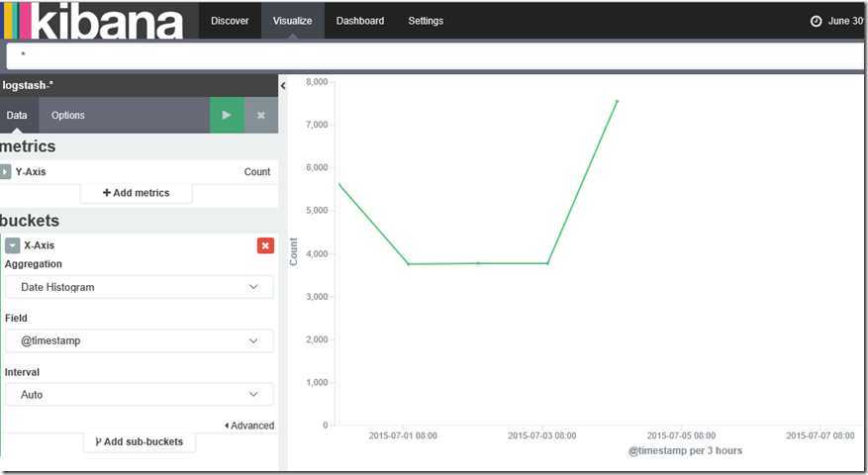Select the Data tab

tap(17, 115)
